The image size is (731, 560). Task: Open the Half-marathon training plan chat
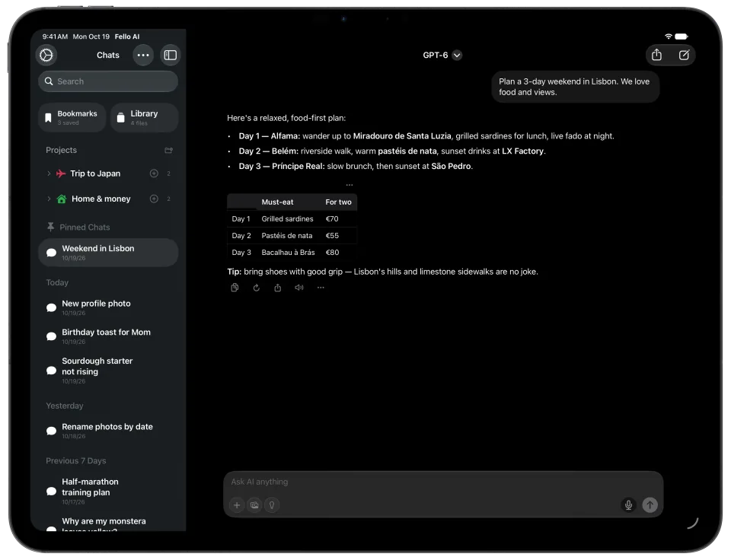tap(108, 491)
